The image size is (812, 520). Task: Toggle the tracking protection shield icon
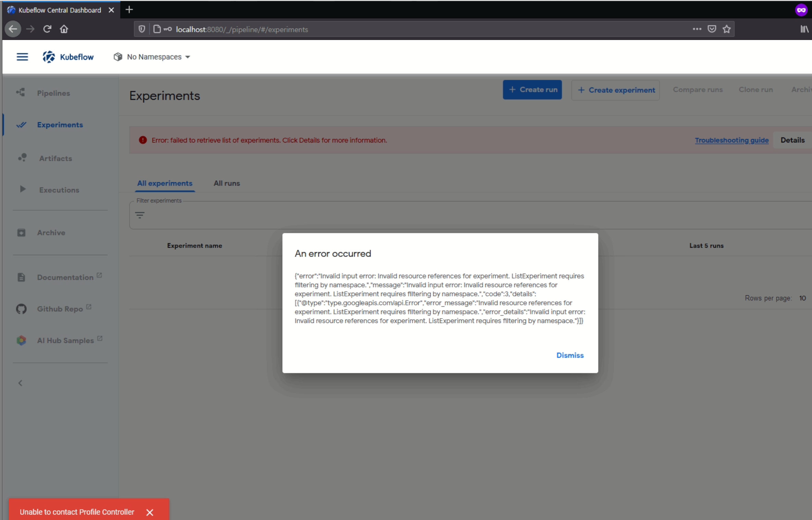[x=141, y=29]
